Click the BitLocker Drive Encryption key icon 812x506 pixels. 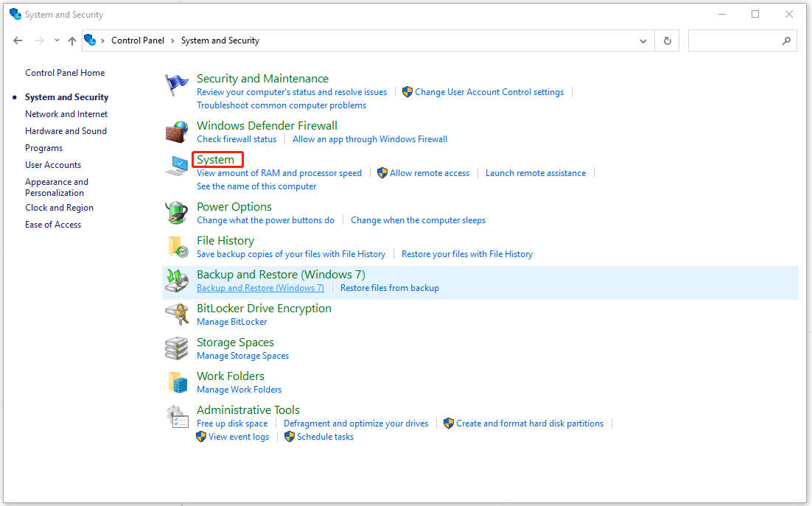(177, 315)
